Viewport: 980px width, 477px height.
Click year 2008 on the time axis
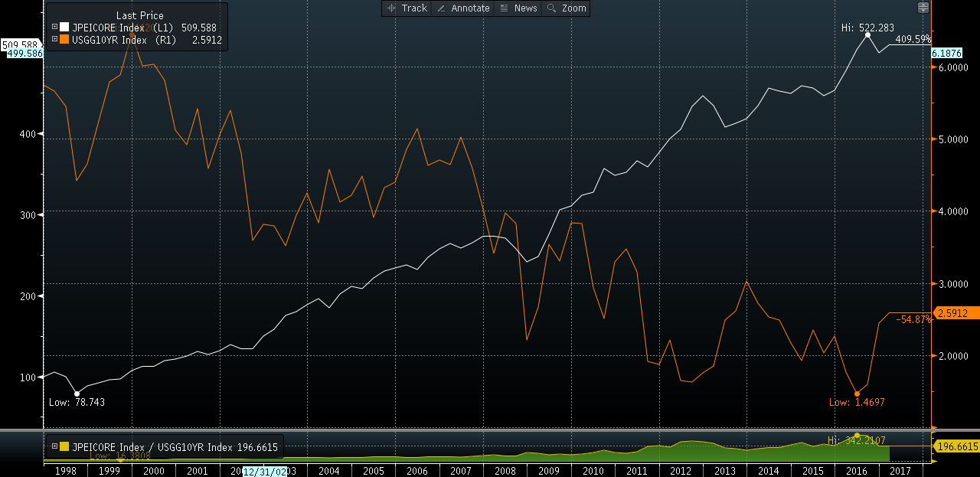tap(505, 471)
